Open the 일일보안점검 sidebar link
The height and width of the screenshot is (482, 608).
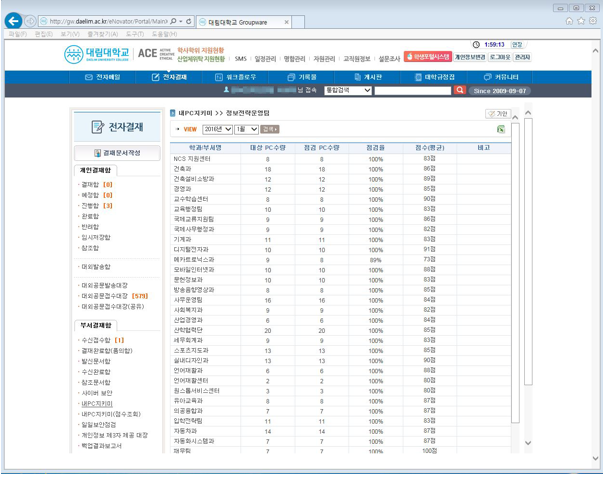coord(98,425)
